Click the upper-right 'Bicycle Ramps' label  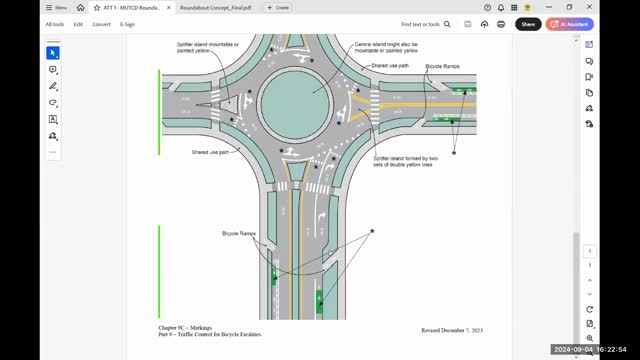pos(442,66)
